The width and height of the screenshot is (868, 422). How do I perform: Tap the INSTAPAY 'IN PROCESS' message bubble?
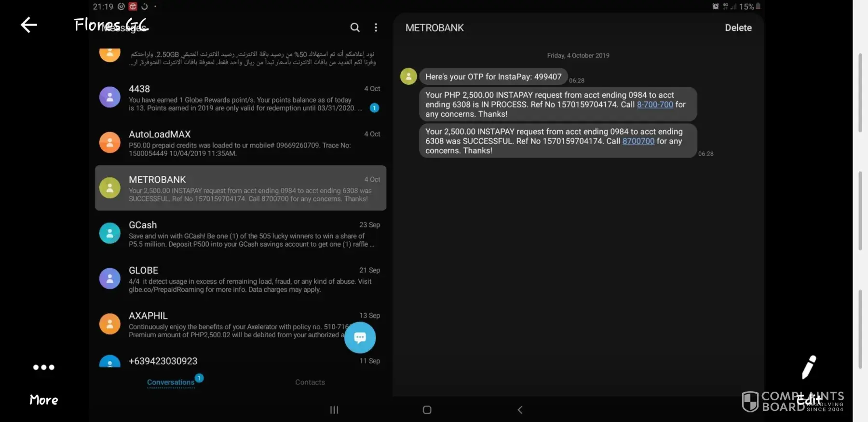coord(558,105)
